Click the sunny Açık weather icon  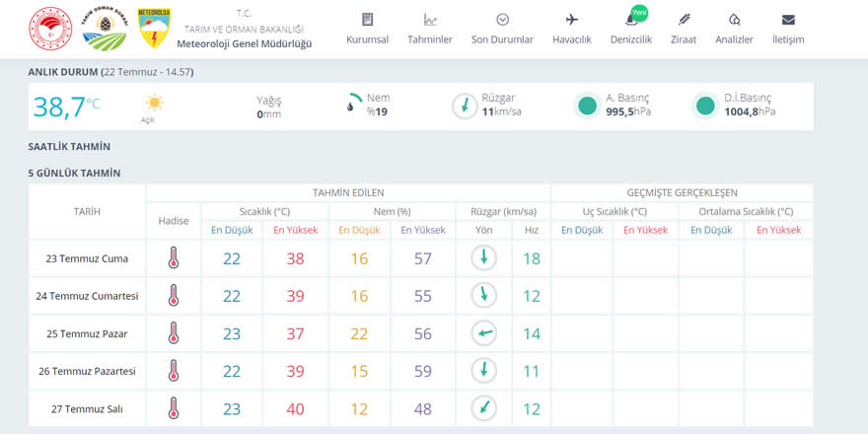[153, 103]
